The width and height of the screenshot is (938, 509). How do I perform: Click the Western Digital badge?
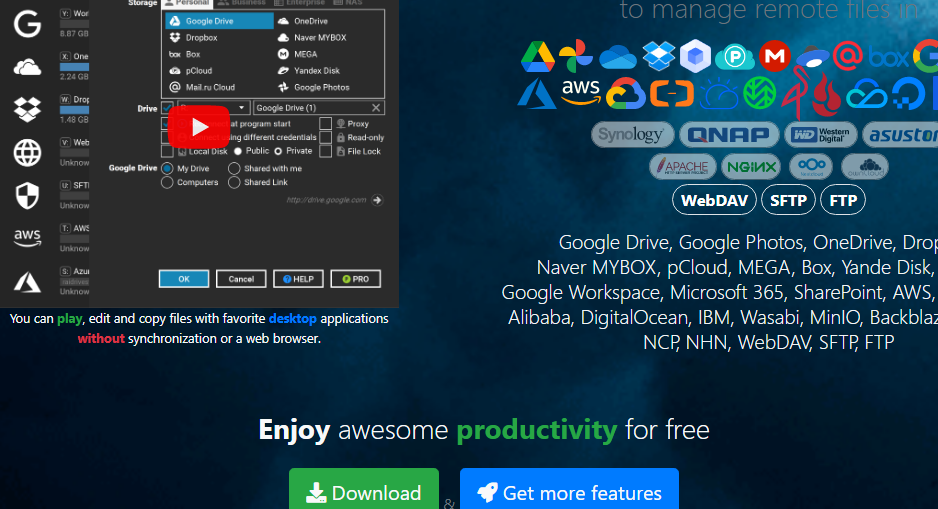click(x=820, y=135)
